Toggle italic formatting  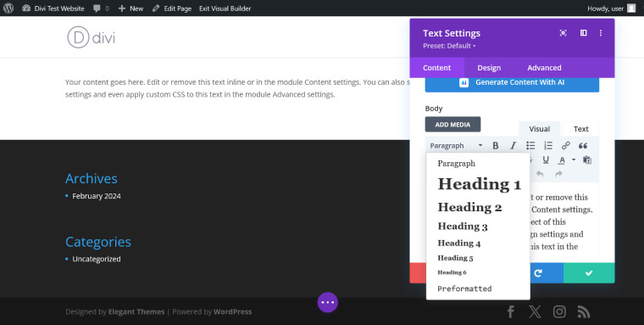tap(513, 146)
